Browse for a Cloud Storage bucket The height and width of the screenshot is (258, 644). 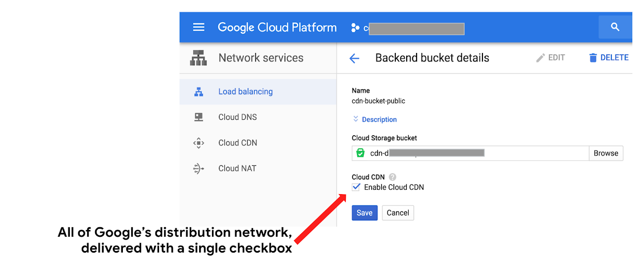[606, 154]
